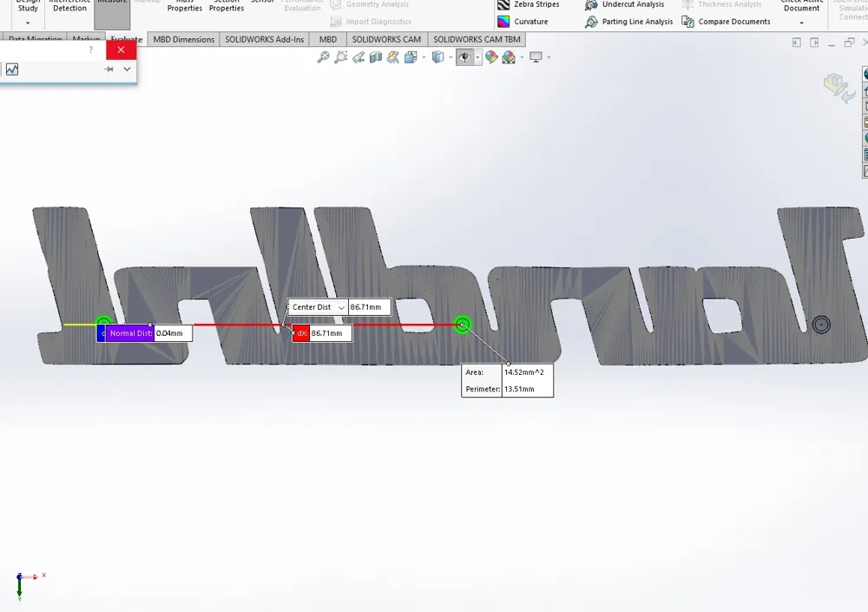Click the Parting Line Analysis icon

click(591, 22)
